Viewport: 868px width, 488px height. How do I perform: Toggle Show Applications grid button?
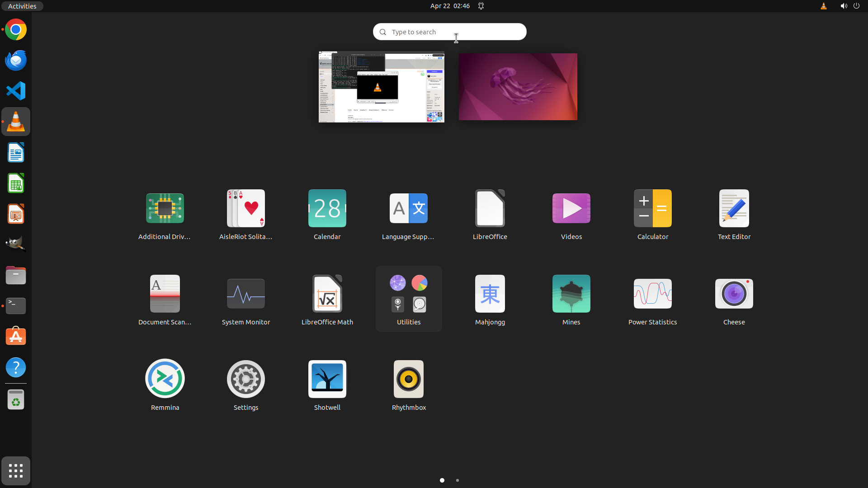(x=16, y=471)
